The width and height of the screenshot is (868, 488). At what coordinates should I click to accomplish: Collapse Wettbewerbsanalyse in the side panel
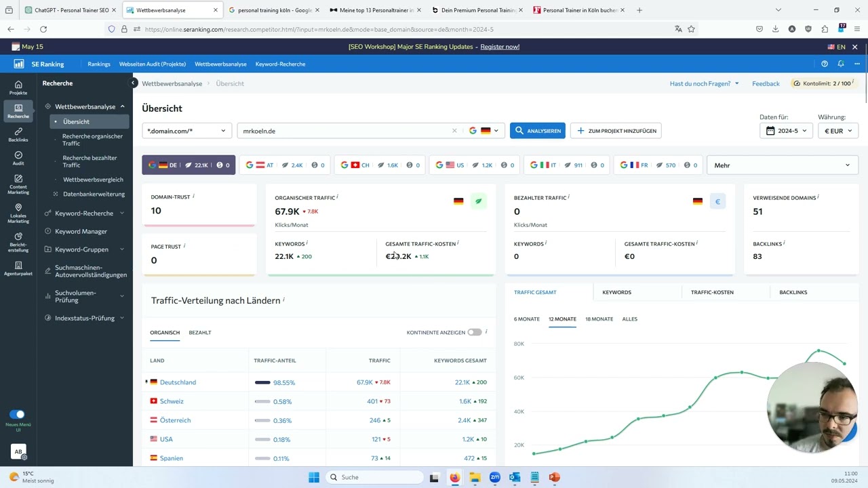tap(122, 106)
